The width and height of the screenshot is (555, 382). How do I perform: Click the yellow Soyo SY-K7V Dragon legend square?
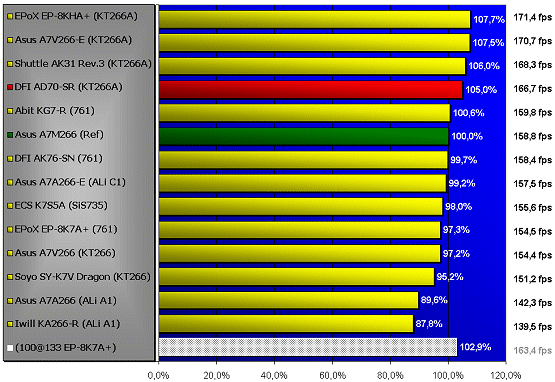point(10,277)
